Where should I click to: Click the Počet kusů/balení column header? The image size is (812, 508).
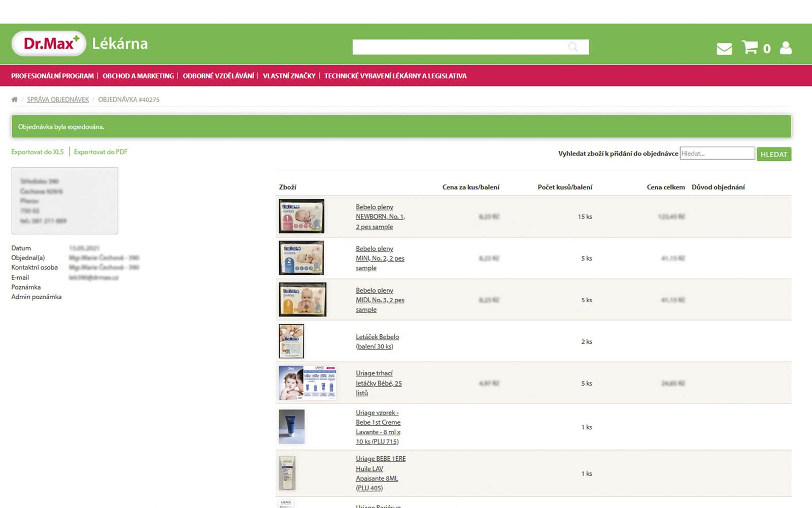pos(565,187)
